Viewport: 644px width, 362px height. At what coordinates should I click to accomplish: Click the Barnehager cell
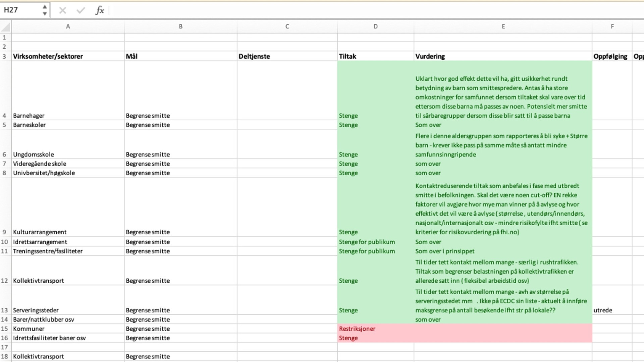point(29,116)
